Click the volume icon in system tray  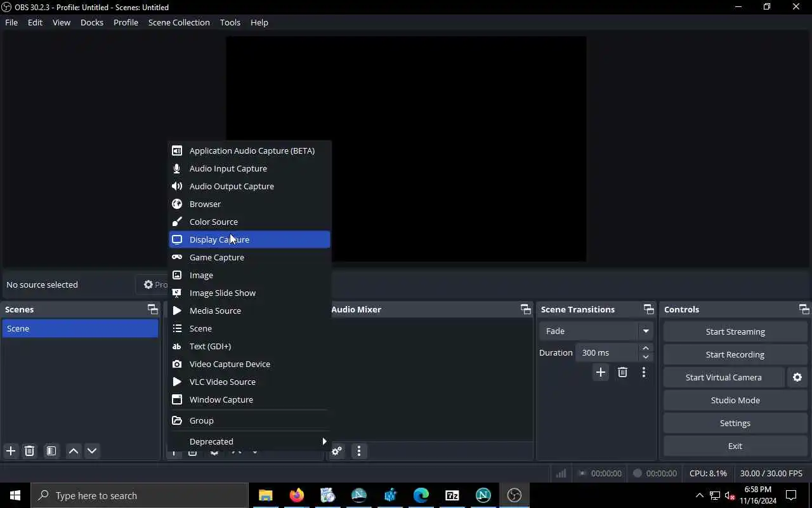730,495
